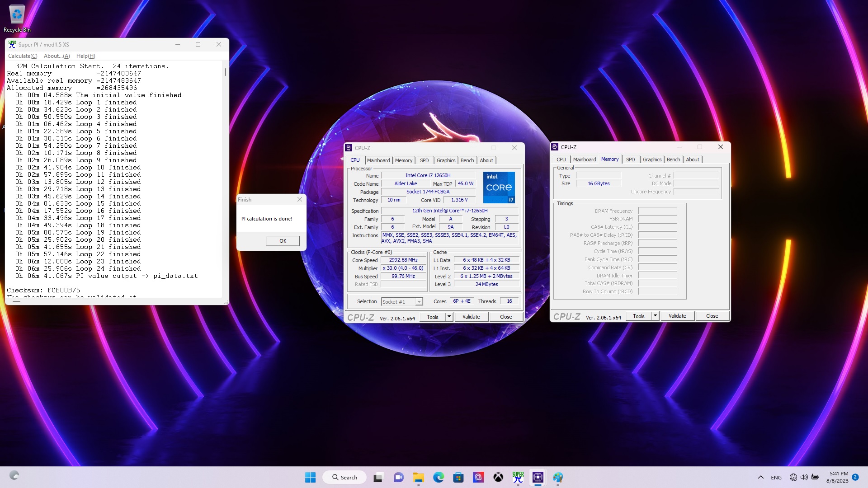Click the Core Speed value 2992.68 MHz
Screen dimensions: 868x488
tap(403, 260)
